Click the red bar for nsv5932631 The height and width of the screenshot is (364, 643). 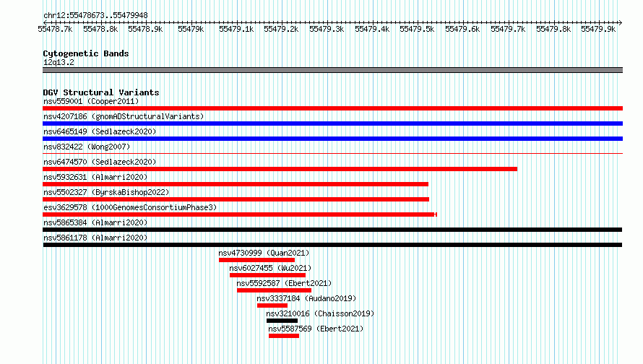(x=236, y=184)
